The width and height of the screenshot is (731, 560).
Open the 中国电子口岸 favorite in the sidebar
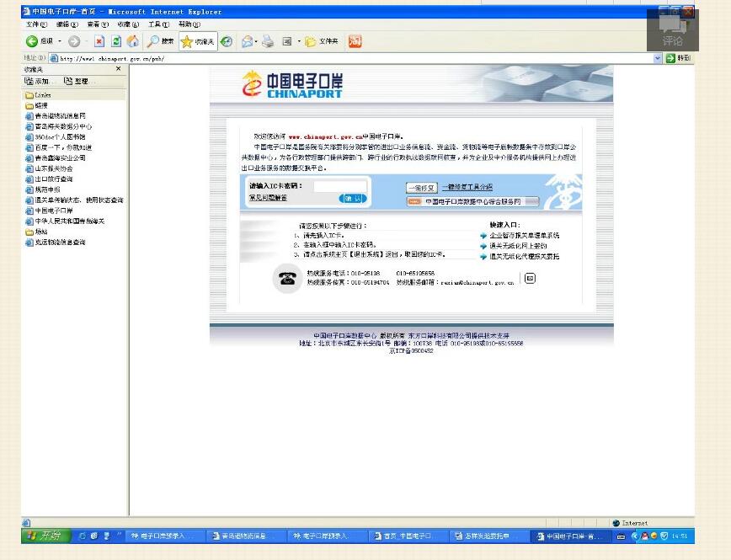coord(49,211)
